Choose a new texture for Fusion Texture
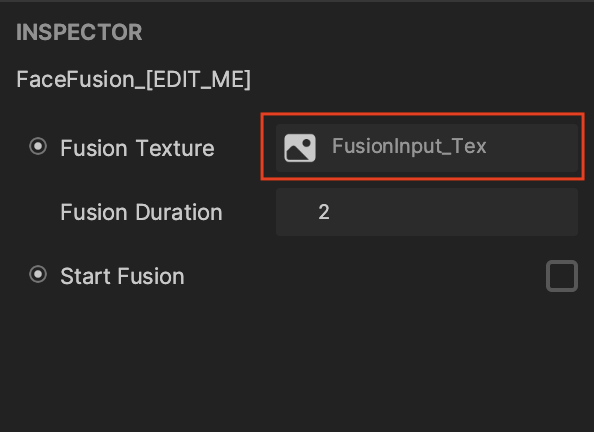The height and width of the screenshot is (432, 594). pyautogui.click(x=427, y=148)
